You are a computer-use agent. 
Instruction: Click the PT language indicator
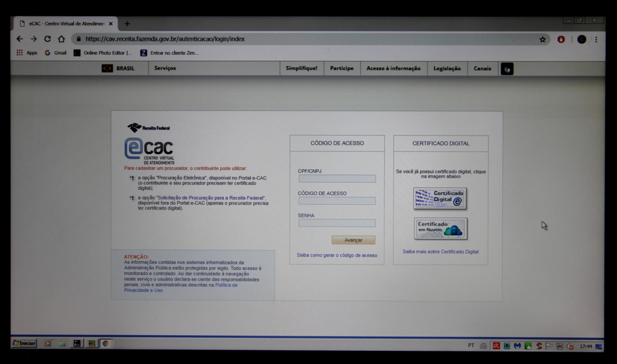[x=471, y=345]
